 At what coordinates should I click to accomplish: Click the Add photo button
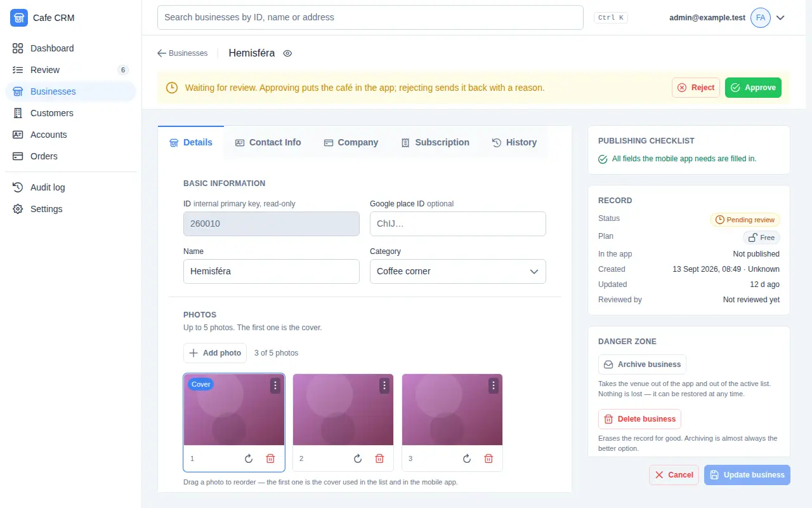pos(215,353)
